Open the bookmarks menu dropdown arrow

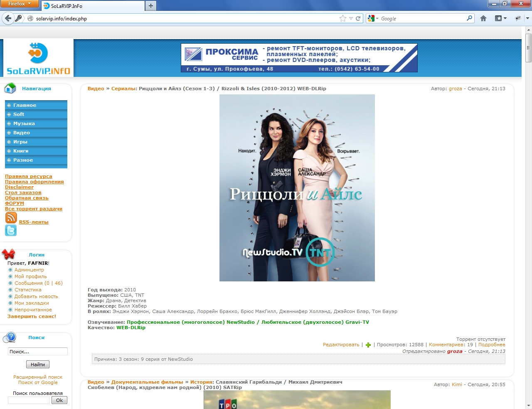(505, 18)
